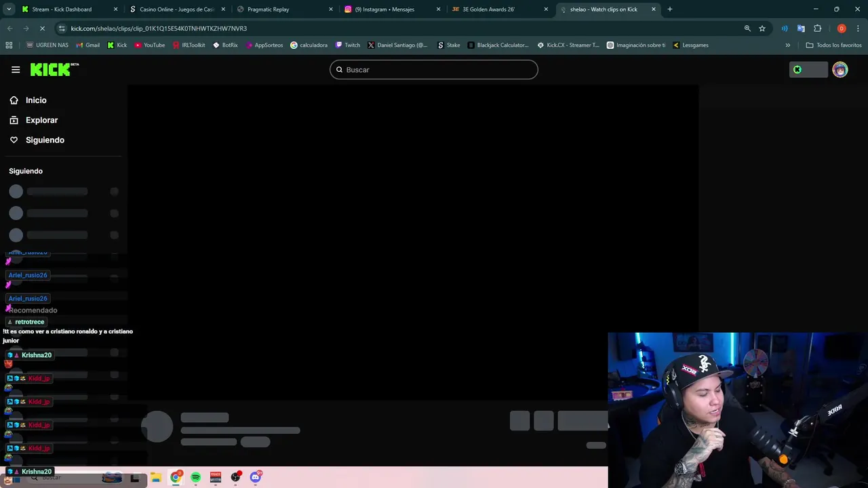868x488 pixels.
Task: Open Chrome profile red avatar
Action: pos(842,28)
